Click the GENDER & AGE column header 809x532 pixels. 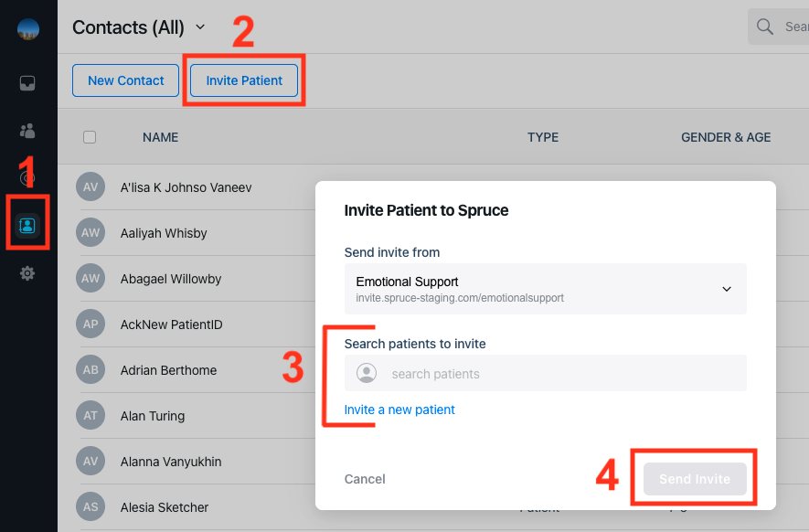726,137
